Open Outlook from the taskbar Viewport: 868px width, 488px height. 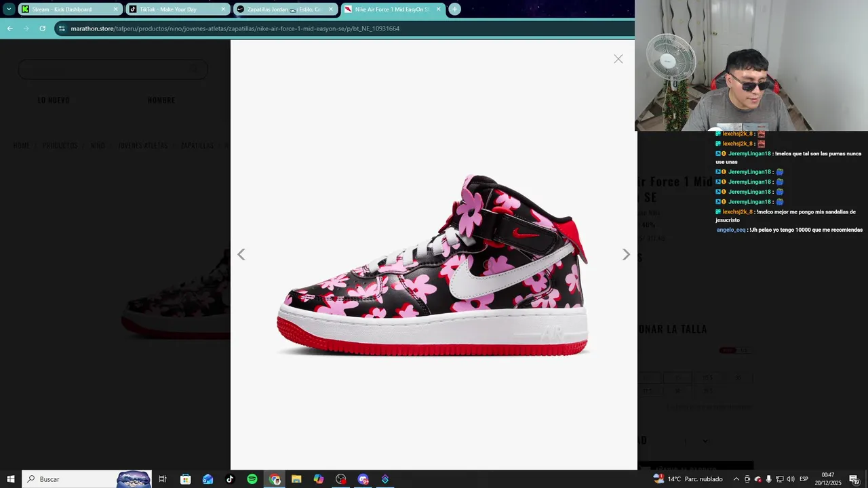tap(208, 479)
